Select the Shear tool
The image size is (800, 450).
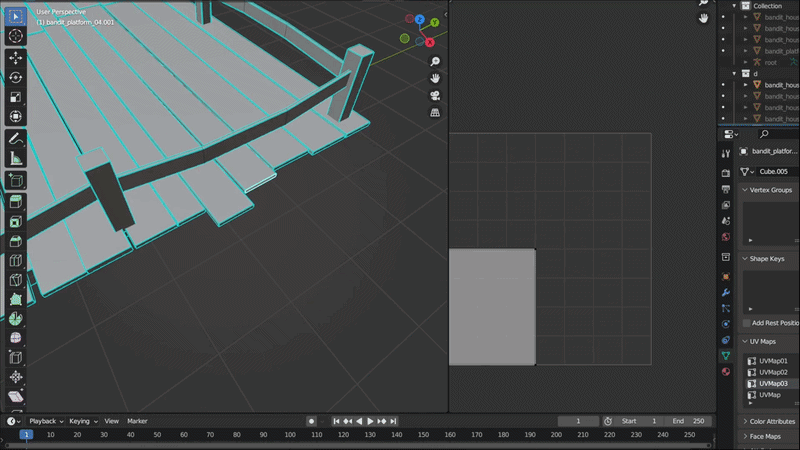click(16, 396)
